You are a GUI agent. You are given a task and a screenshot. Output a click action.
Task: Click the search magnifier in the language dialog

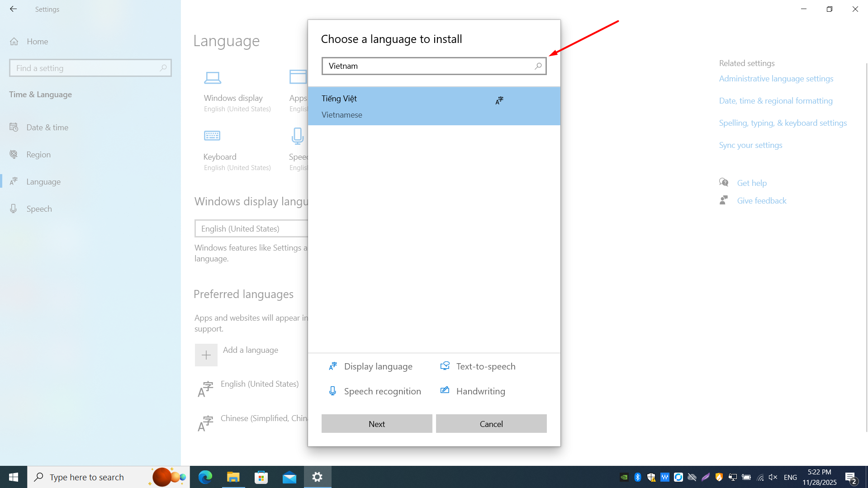538,66
